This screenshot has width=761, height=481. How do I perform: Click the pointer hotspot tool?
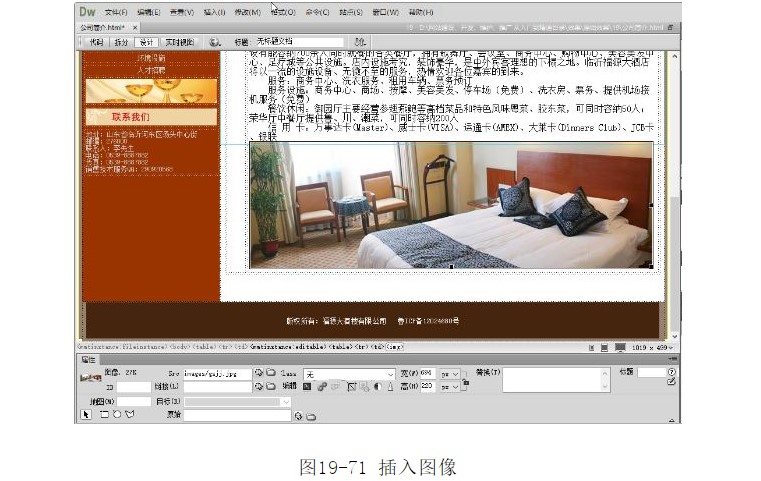pos(86,414)
